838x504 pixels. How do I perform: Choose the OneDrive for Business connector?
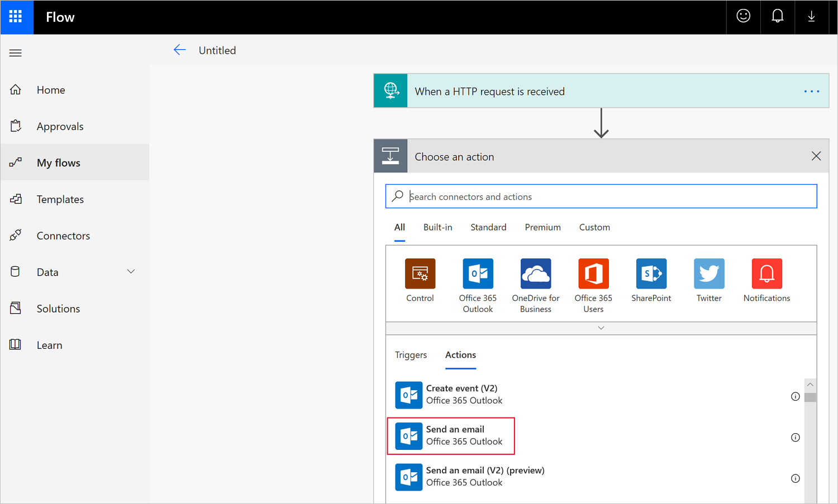pyautogui.click(x=535, y=273)
